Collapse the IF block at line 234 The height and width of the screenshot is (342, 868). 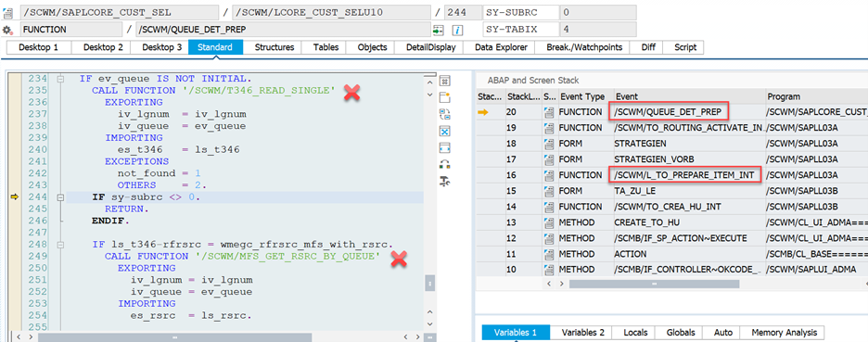pos(61,79)
